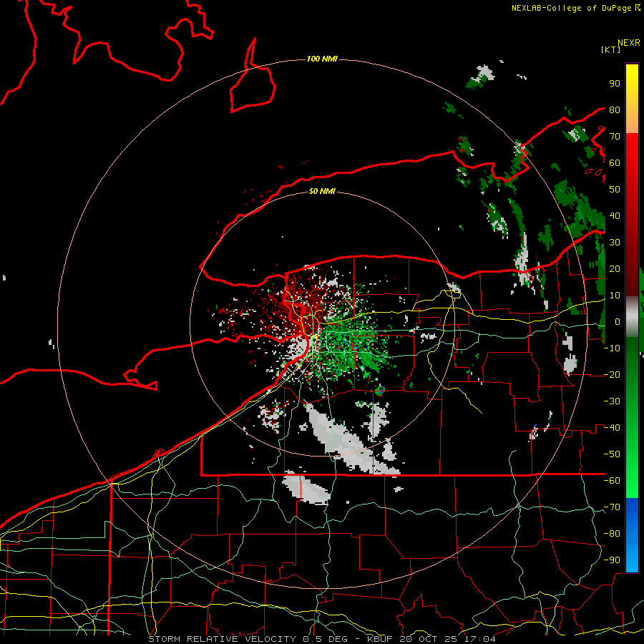The height and width of the screenshot is (644, 644).
Task: Click the 40 value on the velocity scale
Action: [615, 215]
